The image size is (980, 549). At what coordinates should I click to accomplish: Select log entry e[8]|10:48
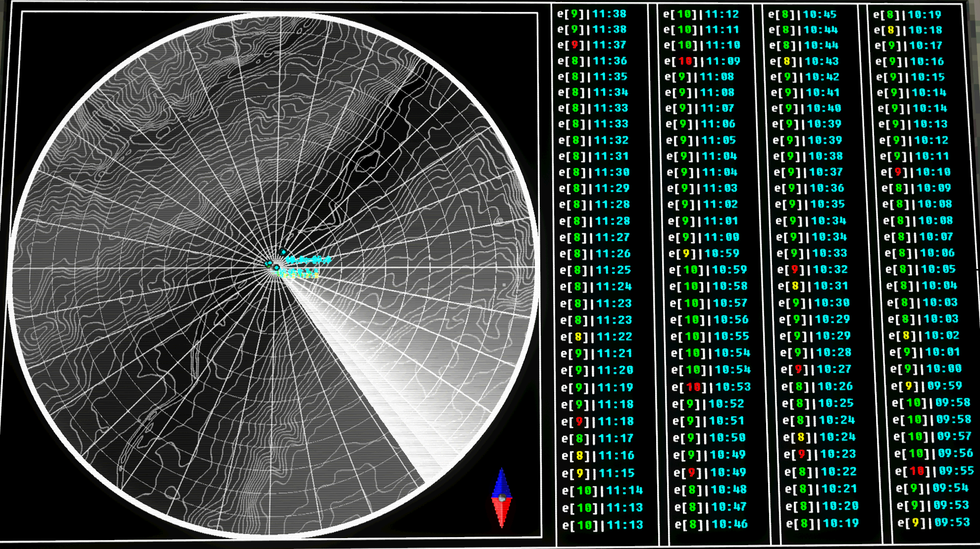coord(710,490)
